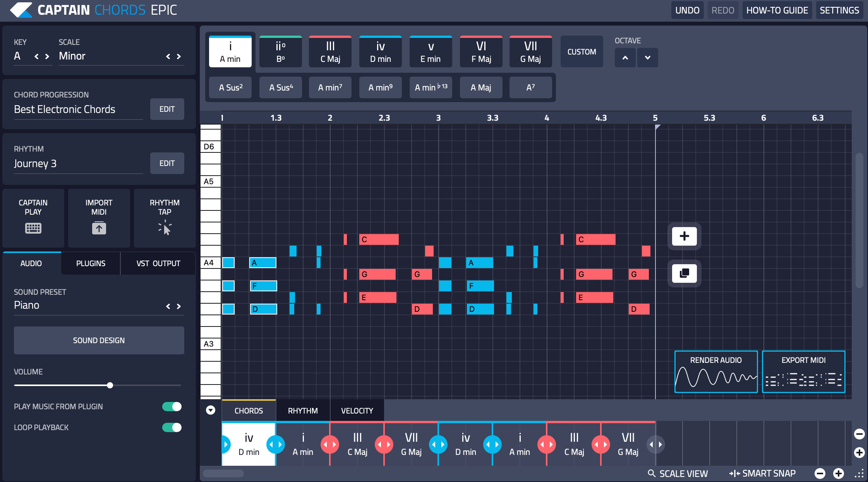This screenshot has width=868, height=482.
Task: Edit the Journey 3 rhythm
Action: coord(167,163)
